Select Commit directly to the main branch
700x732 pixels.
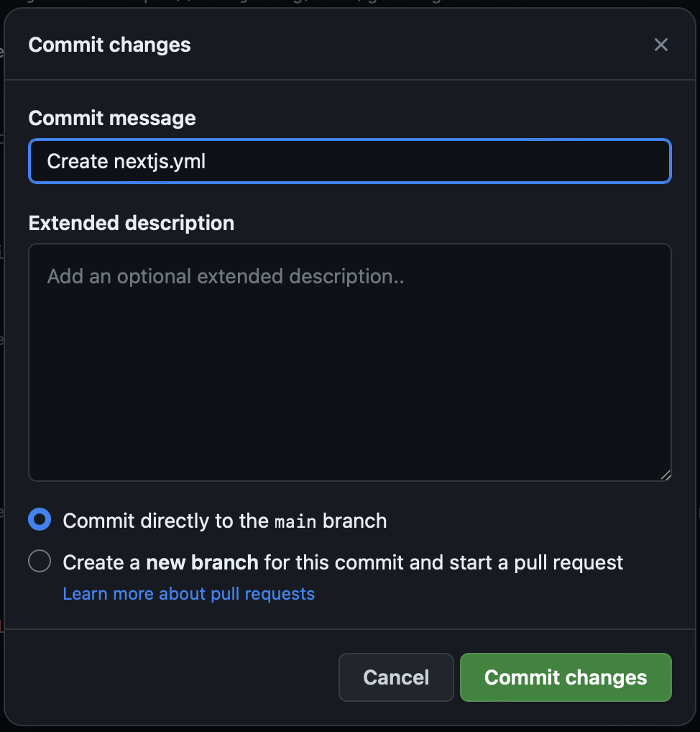pos(40,520)
